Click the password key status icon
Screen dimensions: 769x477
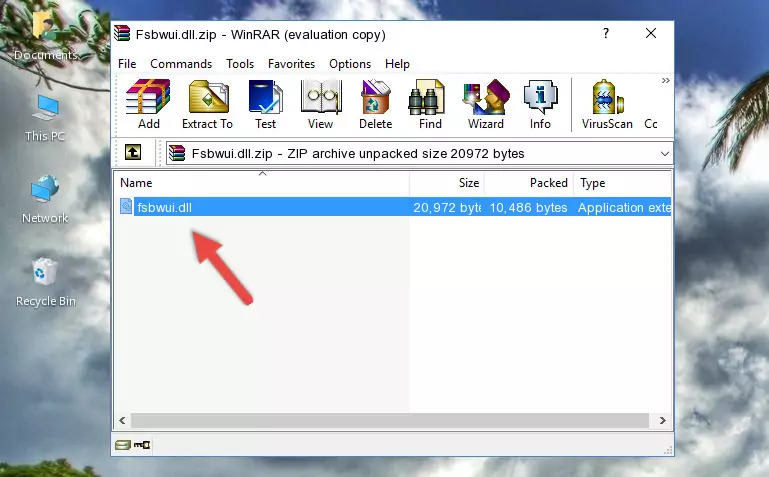[142, 445]
